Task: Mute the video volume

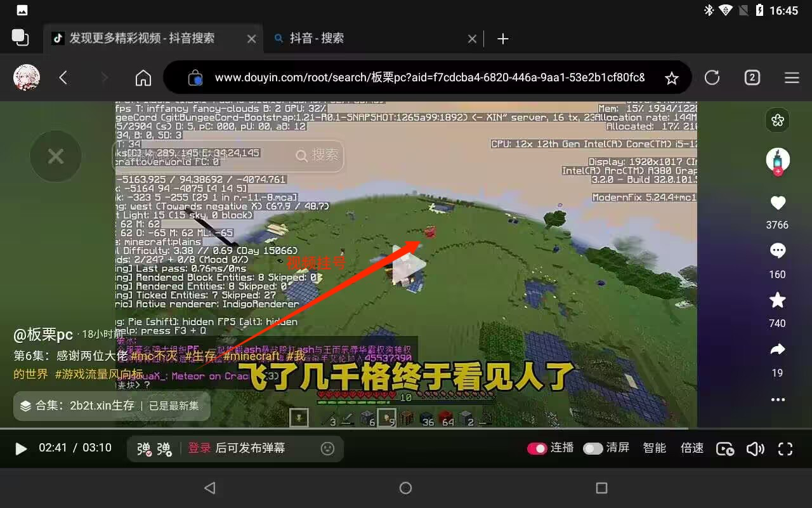Action: click(x=755, y=449)
